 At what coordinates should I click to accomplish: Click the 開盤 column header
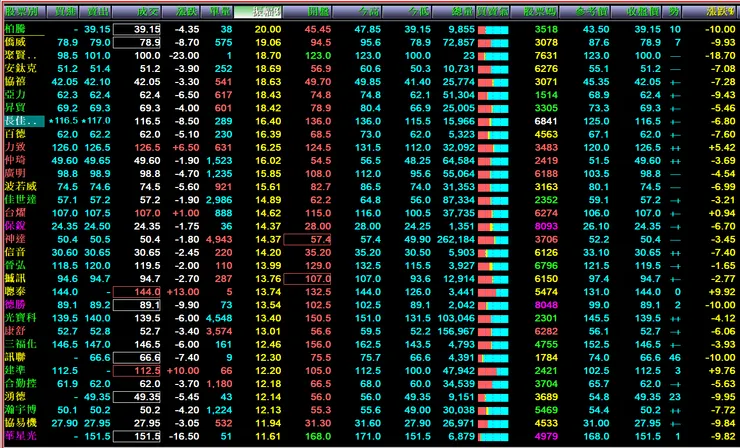(x=308, y=12)
